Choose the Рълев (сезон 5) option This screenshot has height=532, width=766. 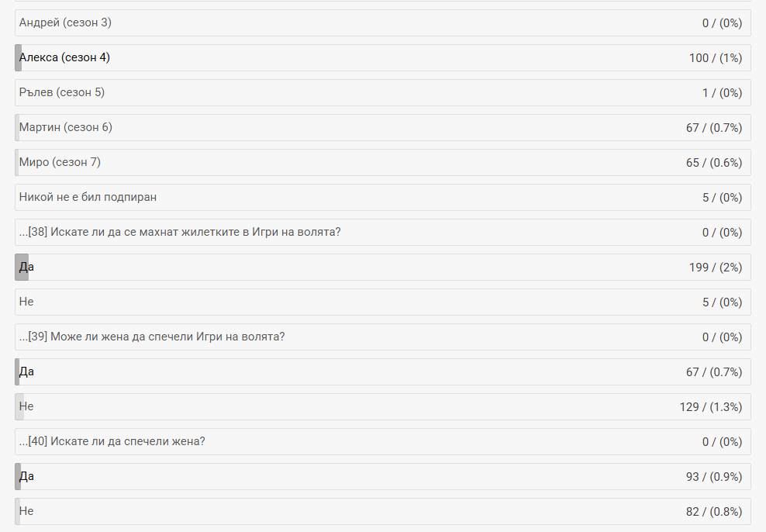(62, 92)
